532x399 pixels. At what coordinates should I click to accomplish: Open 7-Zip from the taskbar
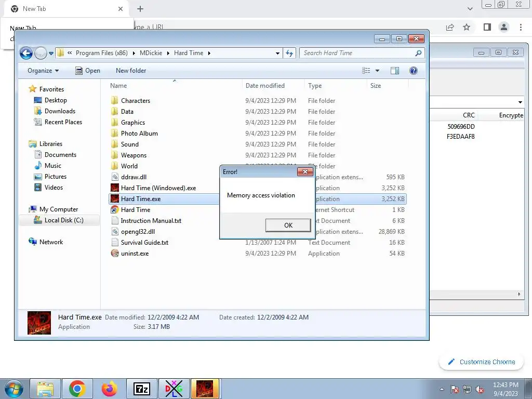pos(142,389)
